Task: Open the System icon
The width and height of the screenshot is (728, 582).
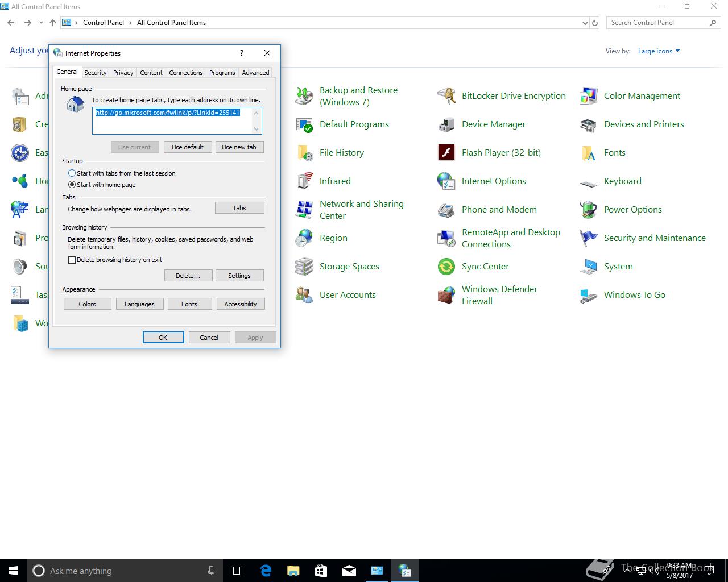Action: click(x=589, y=267)
